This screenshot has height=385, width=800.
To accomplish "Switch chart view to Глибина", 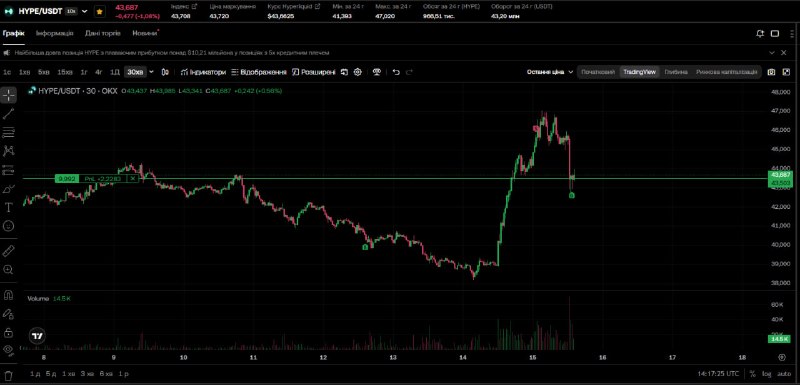I will pos(676,72).
